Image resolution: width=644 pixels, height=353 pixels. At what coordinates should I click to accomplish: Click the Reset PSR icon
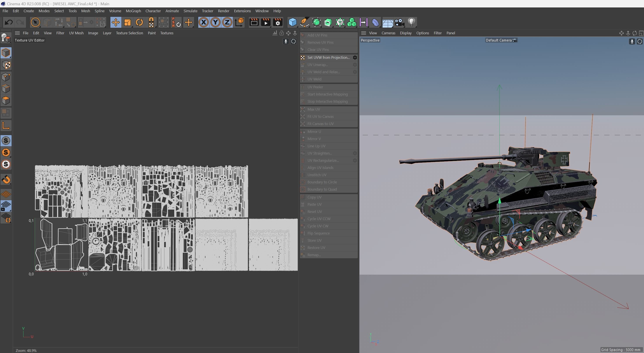click(176, 23)
